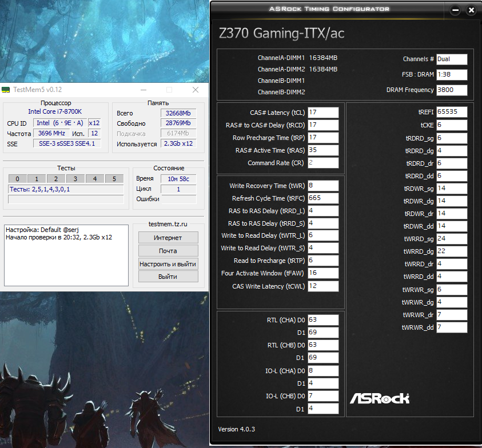This screenshot has height=448, width=482.
Task: Click the Read to Precharge (tRTP) field
Action: point(323,260)
